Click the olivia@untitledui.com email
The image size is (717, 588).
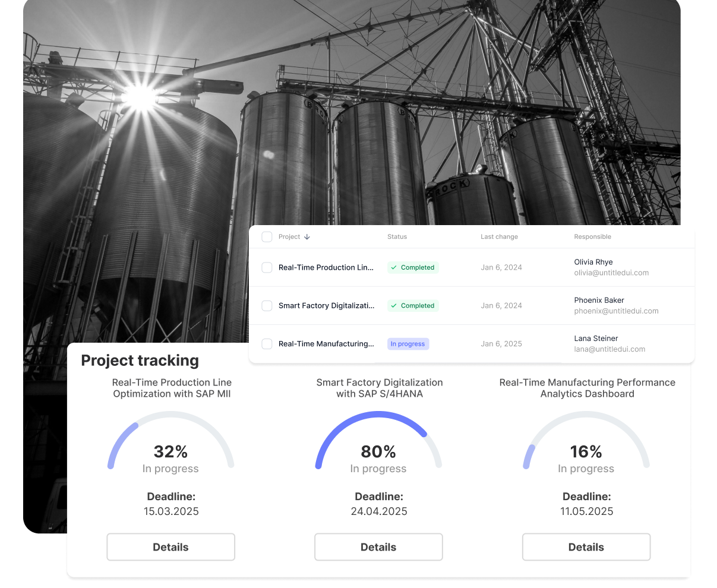[611, 273]
